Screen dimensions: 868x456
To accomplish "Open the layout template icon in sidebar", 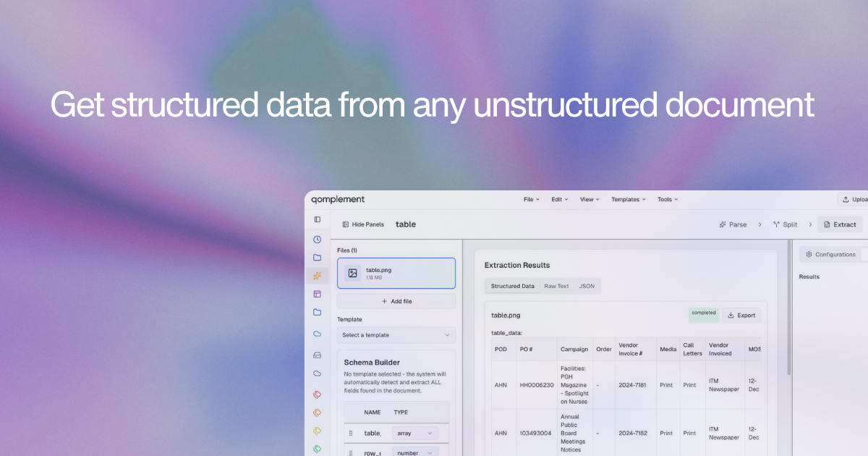I will coord(317,294).
